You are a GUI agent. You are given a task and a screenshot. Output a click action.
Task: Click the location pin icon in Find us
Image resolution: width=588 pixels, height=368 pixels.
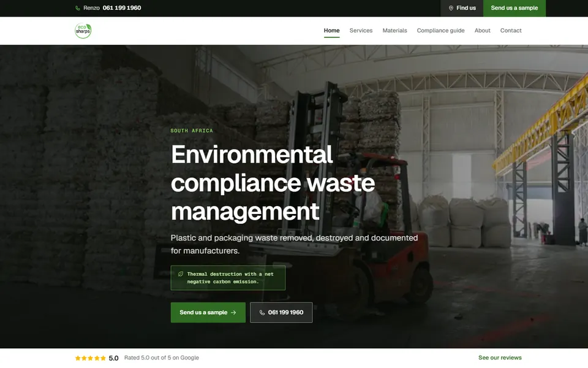(451, 8)
